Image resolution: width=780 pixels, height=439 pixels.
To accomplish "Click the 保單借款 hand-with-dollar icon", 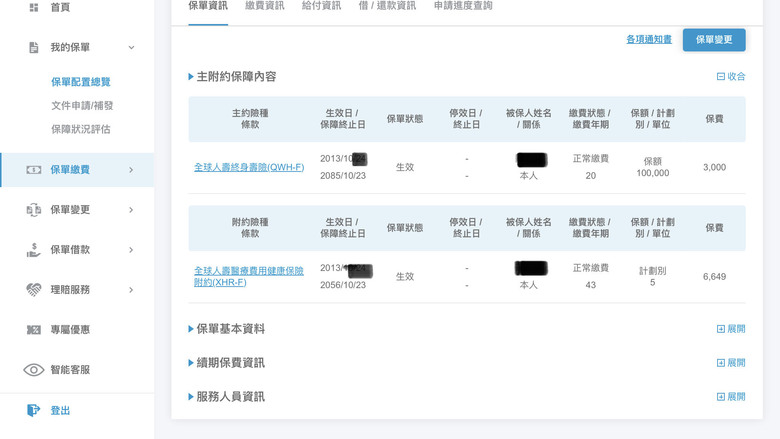I will [x=34, y=250].
